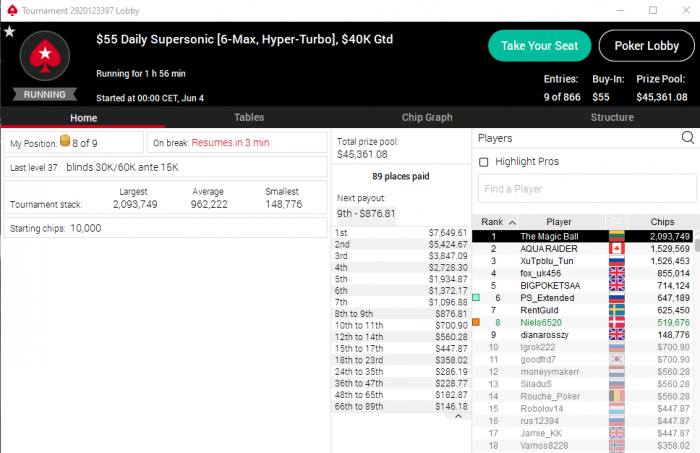700x453 pixels.
Task: Click the Canadian flag beside AQUA RAIDER
Action: click(617, 249)
